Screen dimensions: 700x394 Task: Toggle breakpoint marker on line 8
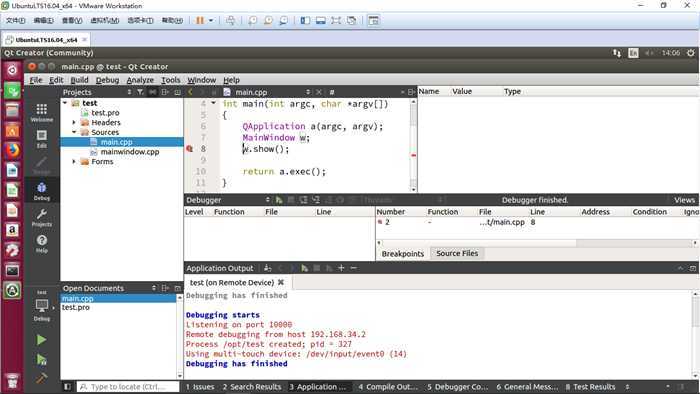point(189,149)
